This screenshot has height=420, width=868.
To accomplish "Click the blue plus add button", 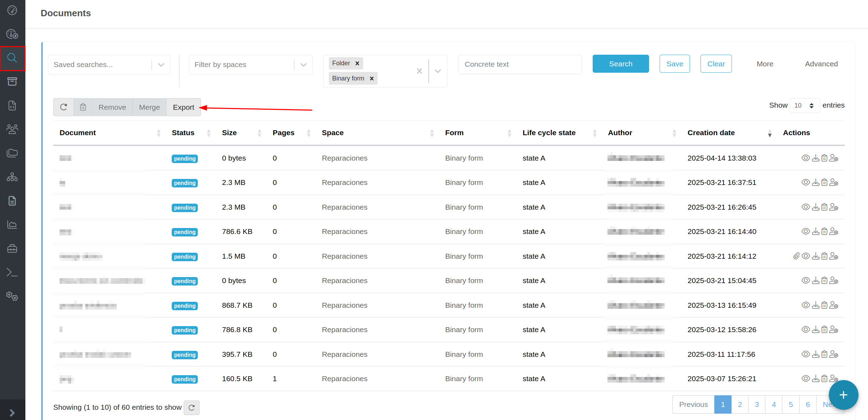I will pos(843,395).
